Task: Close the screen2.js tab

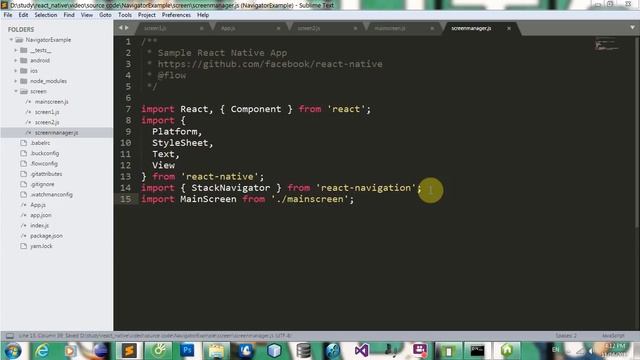Action: tap(355, 29)
